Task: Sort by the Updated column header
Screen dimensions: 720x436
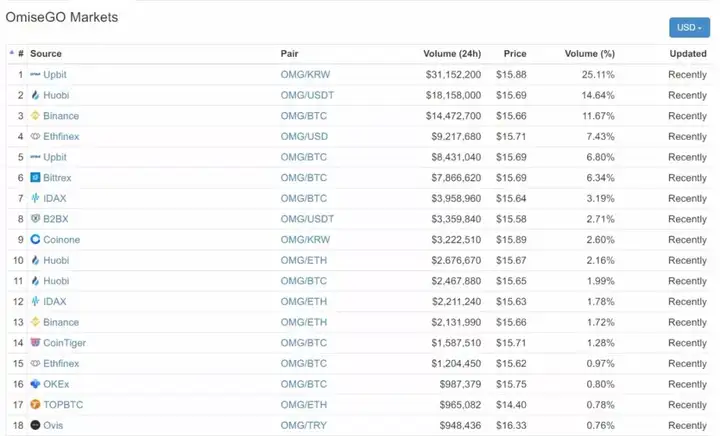Action: pyautogui.click(x=688, y=54)
